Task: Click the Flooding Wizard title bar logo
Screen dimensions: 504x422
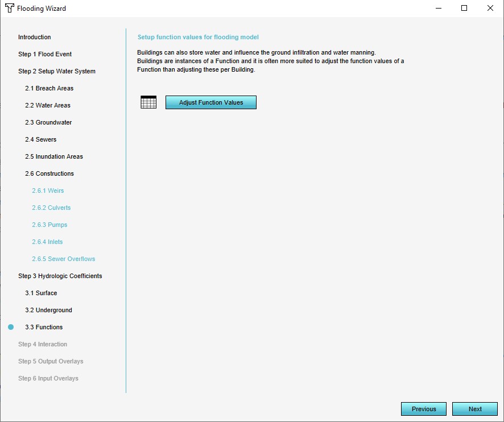Action: [9, 9]
